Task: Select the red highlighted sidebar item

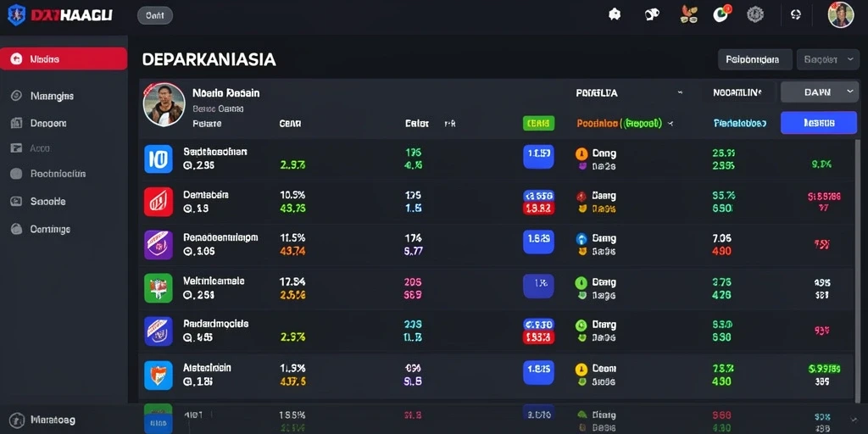Action: click(64, 58)
